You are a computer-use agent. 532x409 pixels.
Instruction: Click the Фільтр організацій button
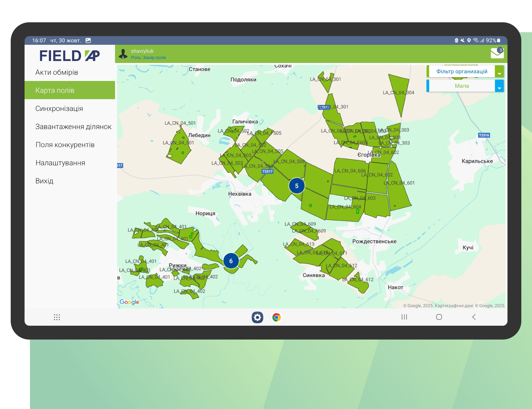(x=462, y=72)
